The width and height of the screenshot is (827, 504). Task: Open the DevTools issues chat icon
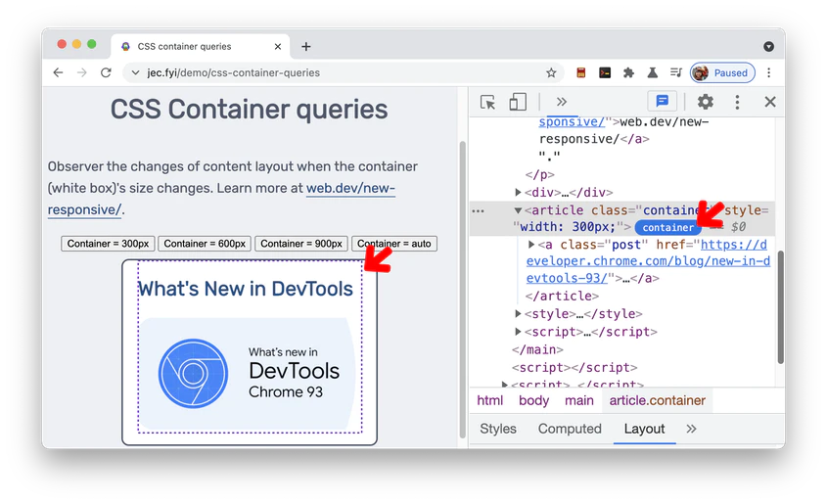[x=663, y=102]
